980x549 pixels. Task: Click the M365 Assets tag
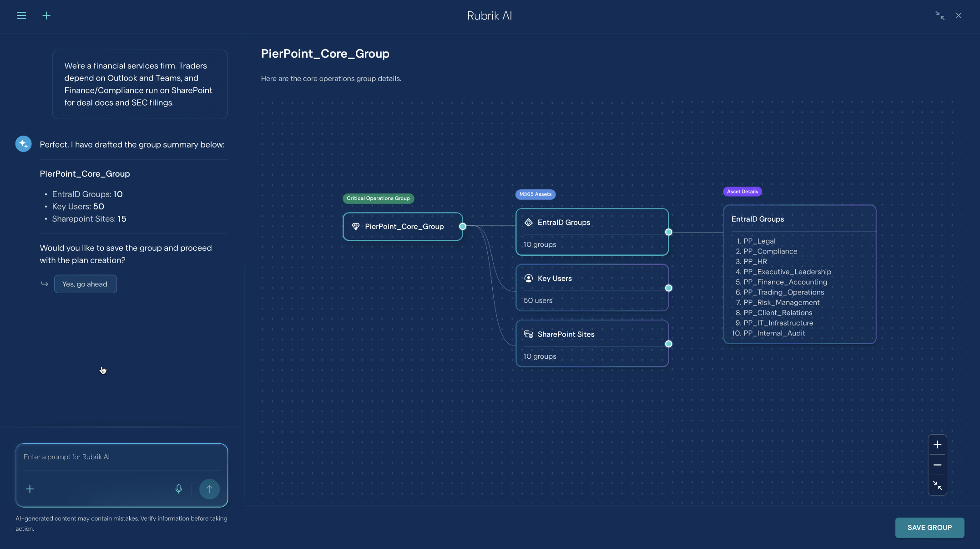(535, 194)
